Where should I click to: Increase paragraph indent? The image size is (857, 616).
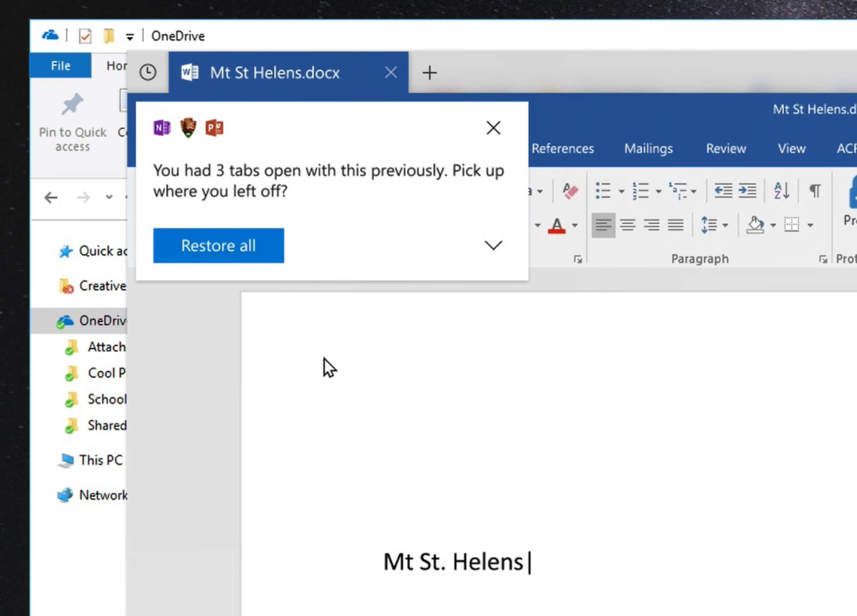pyautogui.click(x=748, y=191)
